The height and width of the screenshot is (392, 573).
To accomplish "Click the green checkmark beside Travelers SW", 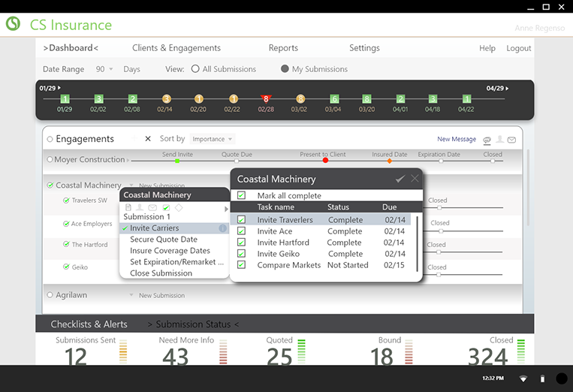I will (x=66, y=201).
